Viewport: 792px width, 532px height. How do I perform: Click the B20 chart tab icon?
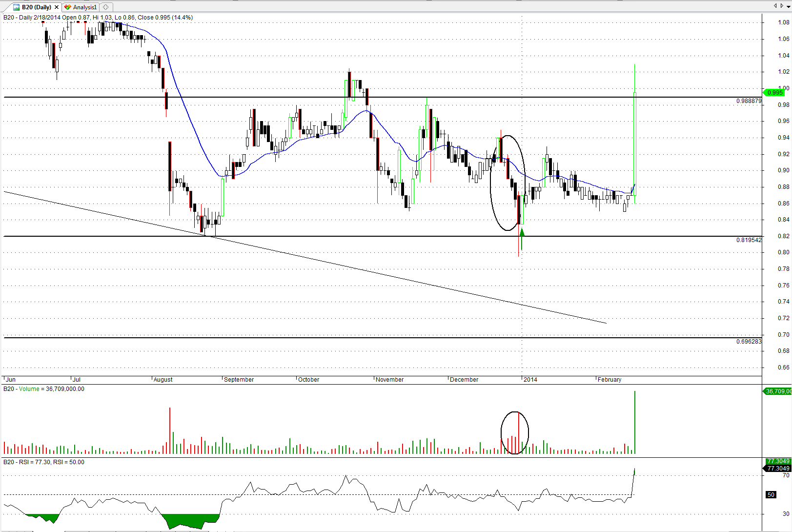16,7
